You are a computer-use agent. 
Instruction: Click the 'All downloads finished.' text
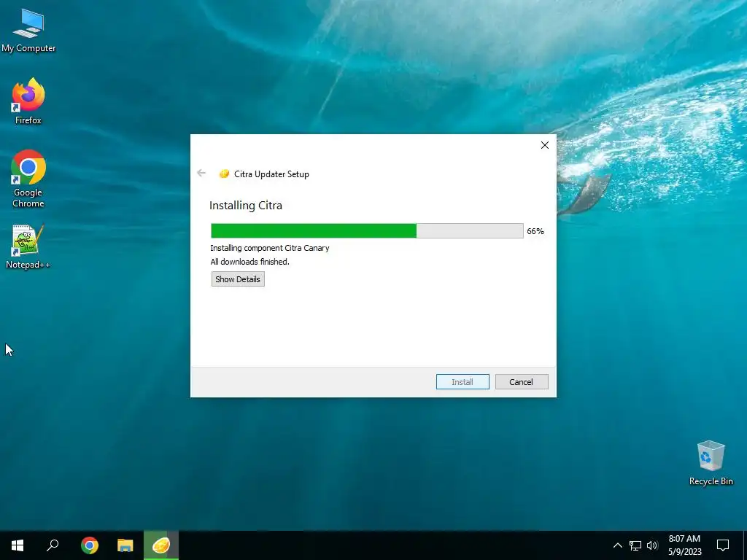pos(249,262)
